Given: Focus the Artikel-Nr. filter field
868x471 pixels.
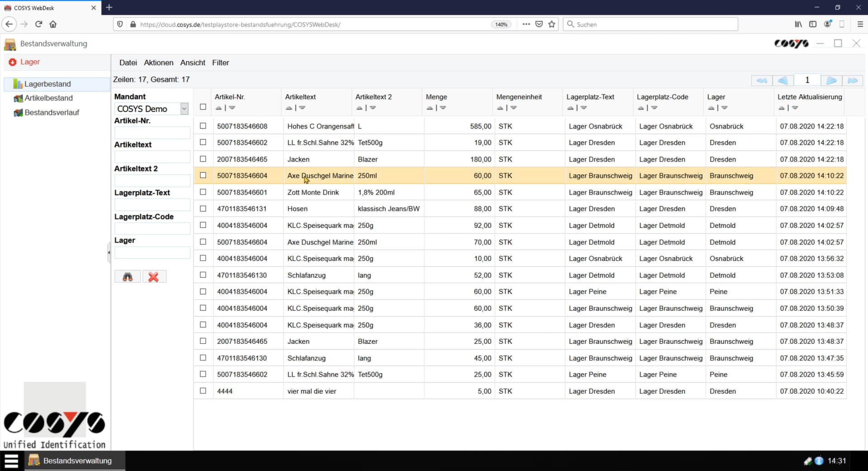Looking at the screenshot, I should [152, 133].
